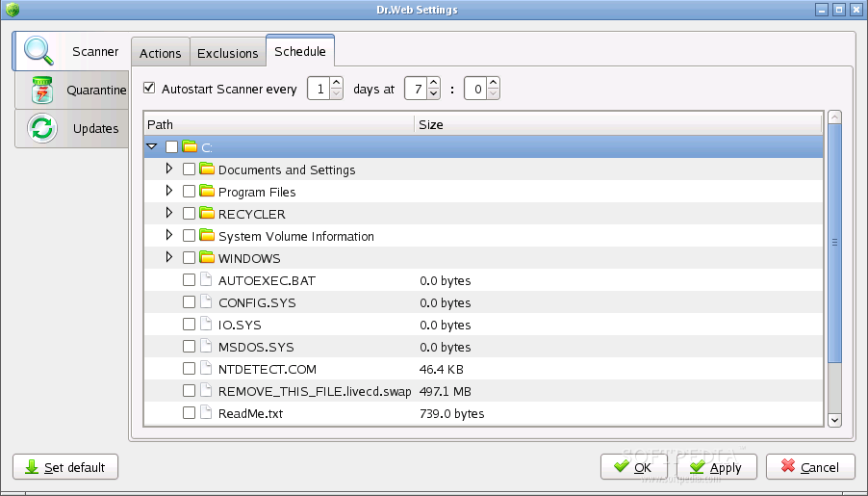Expand the Program Files folder
Screen dimensions: 868x496
pyautogui.click(x=169, y=190)
